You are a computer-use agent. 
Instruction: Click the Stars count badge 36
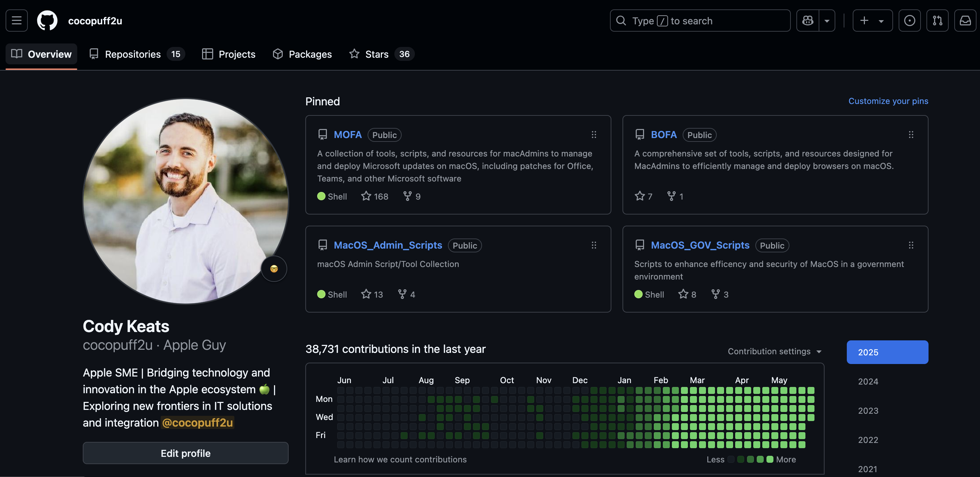[x=404, y=54]
